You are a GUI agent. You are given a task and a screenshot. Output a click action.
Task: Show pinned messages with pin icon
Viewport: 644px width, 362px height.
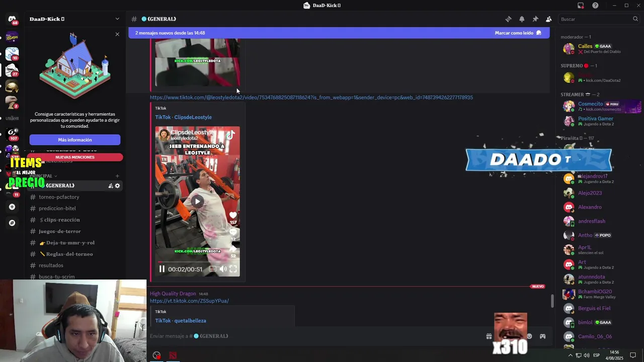point(535,19)
